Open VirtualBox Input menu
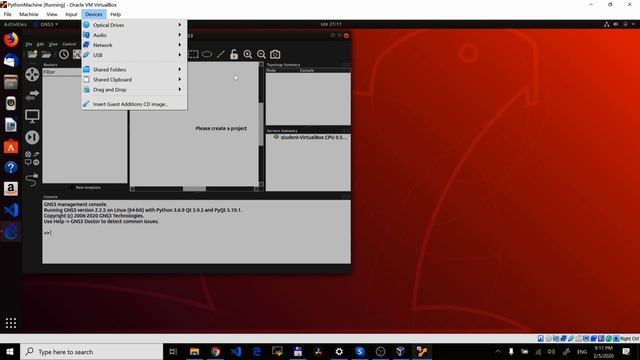The height and width of the screenshot is (360, 640). (x=71, y=14)
